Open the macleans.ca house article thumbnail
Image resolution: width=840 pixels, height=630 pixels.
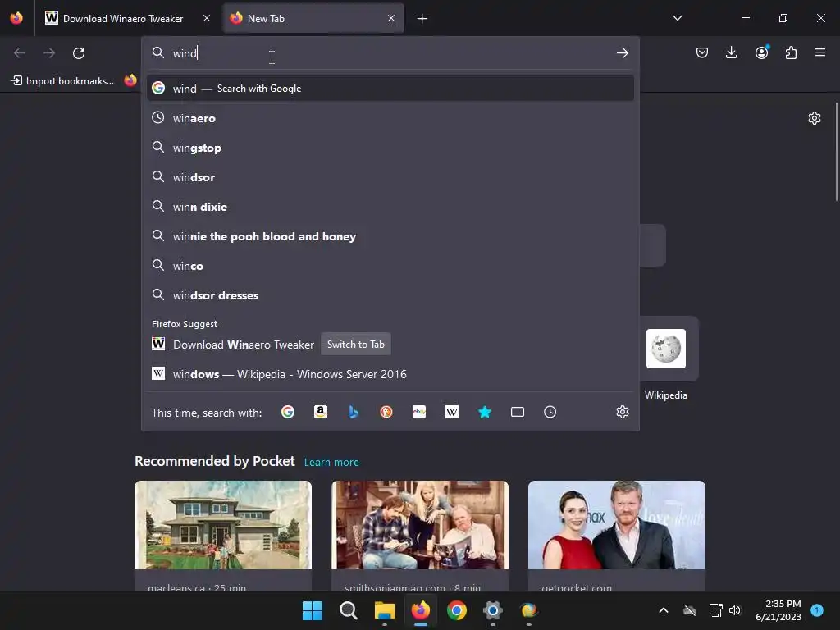point(223,525)
